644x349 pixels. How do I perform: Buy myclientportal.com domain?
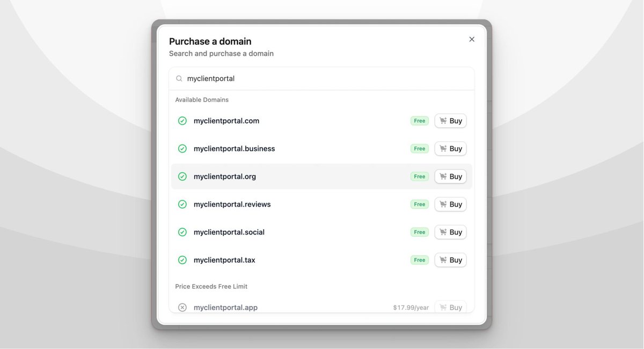point(450,121)
